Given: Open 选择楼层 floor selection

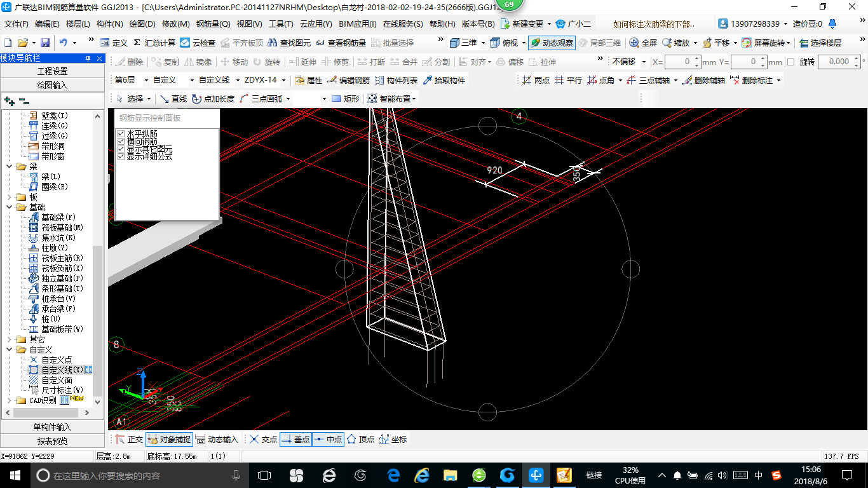Looking at the screenshot, I should pos(820,43).
